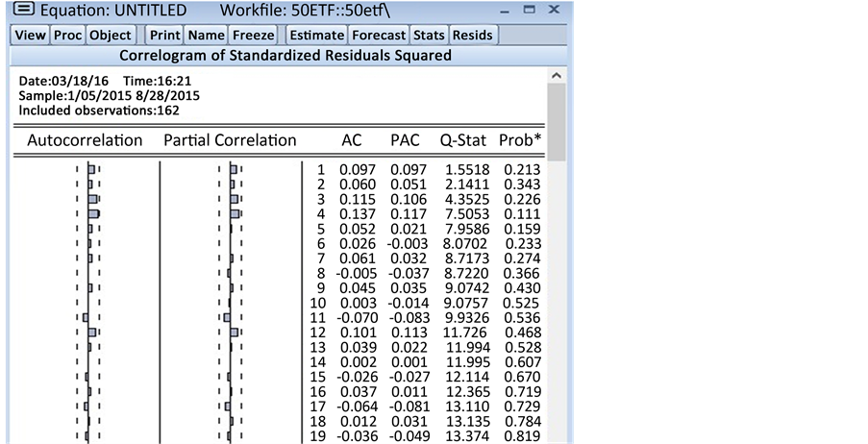Click the scrollbar up arrow
Screen dimensions: 868x444
tap(557, 75)
